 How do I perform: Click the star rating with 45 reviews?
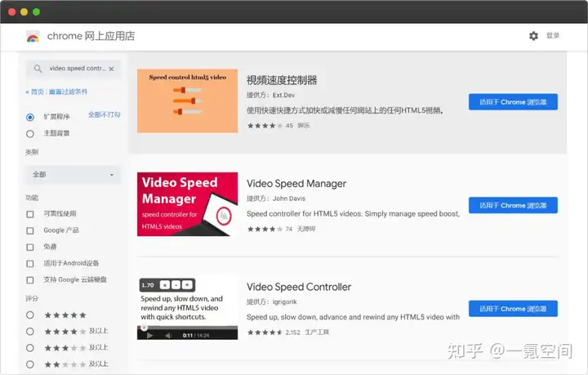pyautogui.click(x=265, y=126)
